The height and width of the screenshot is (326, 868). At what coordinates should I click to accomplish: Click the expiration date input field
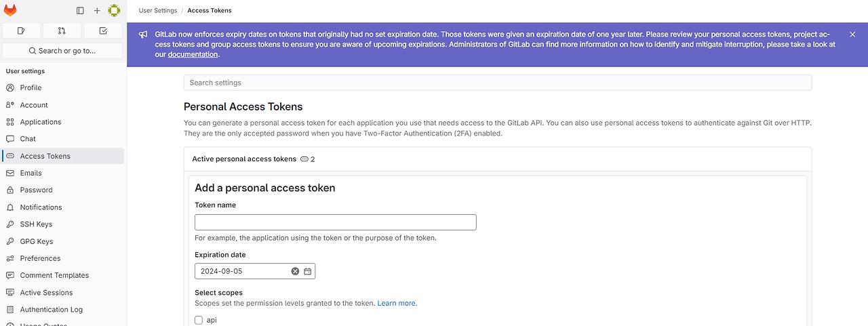[255, 271]
